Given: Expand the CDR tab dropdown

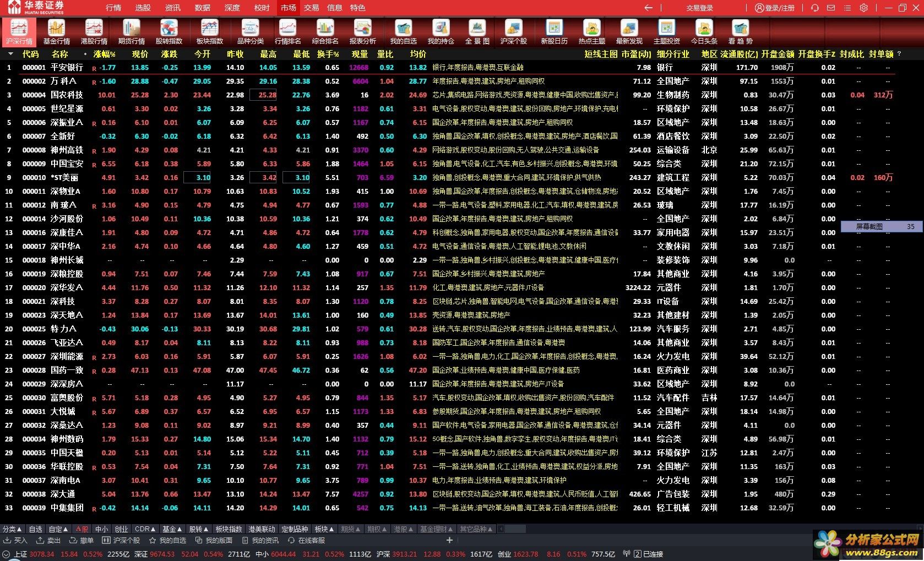Looking at the screenshot, I should tap(145, 529).
